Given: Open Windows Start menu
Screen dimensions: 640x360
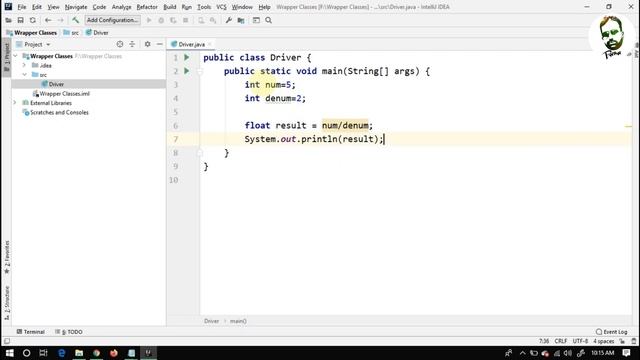Looking at the screenshot, I should (9, 353).
